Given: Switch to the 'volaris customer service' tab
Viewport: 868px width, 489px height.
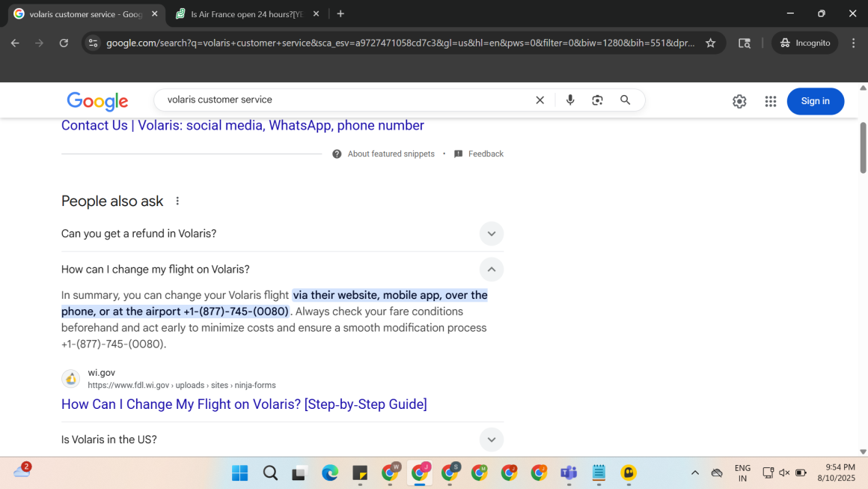Looking at the screenshot, I should 86,14.
